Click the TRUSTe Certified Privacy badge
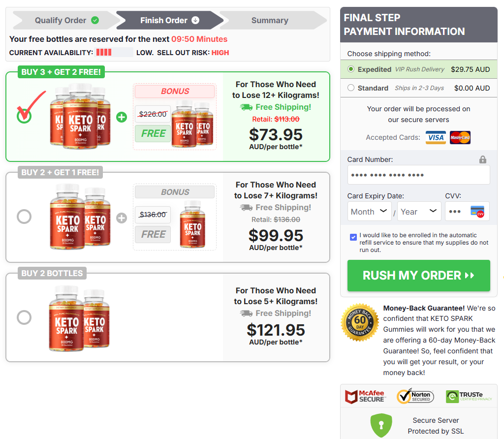 tap(468, 396)
